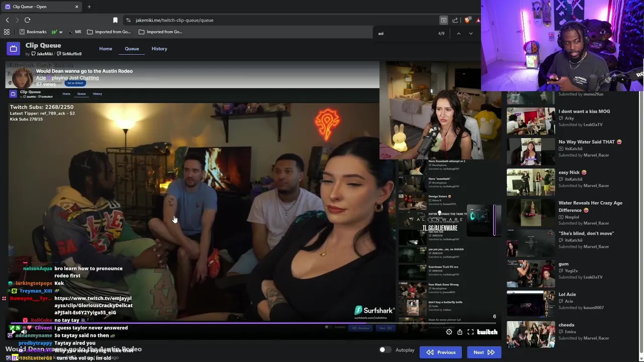Screen dimensions: 644x362
Task: Close the Clip Queue browser tab
Action: (76, 7)
